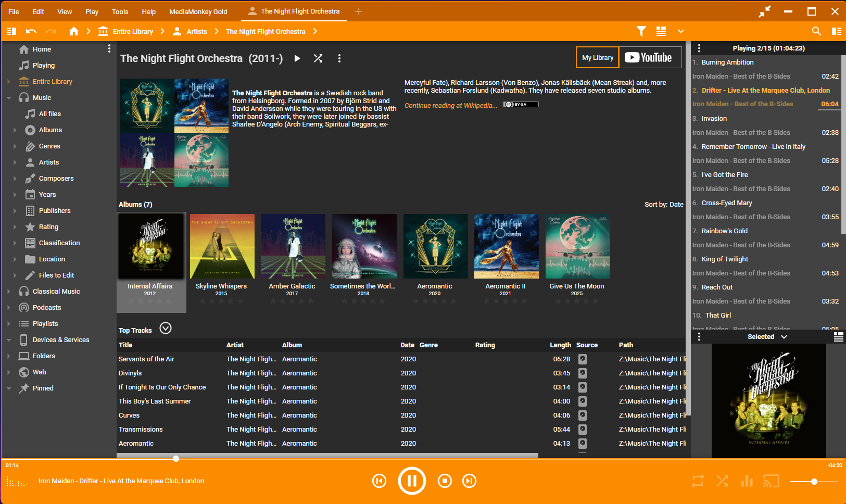Open the view options dropdown chevron
The image size is (846, 504).
pos(680,31)
